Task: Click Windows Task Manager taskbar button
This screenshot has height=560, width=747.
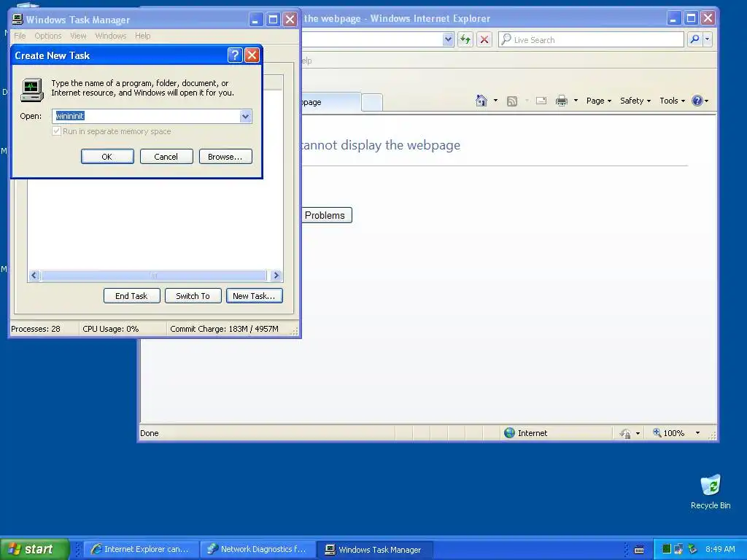Action: pos(374,550)
